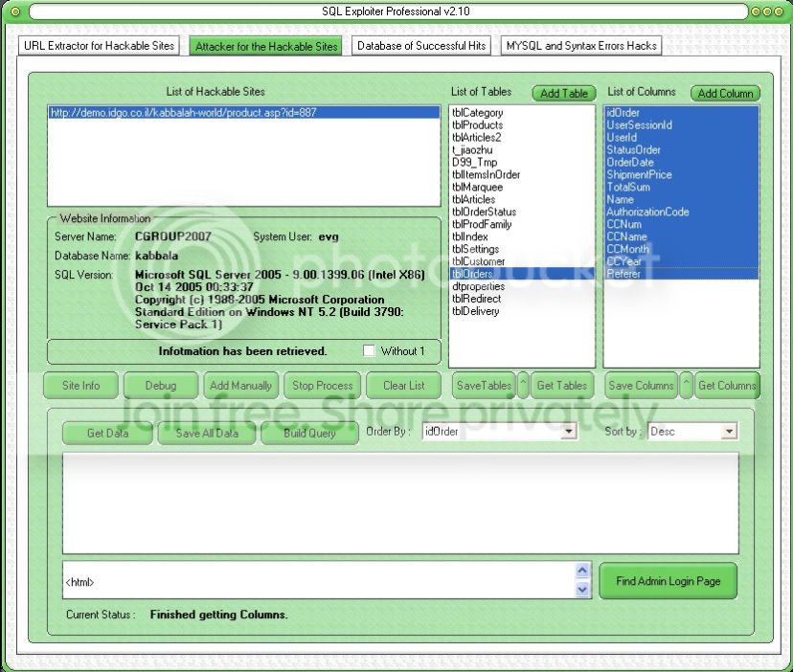Toggle the Without 1 checkbox

(x=369, y=351)
